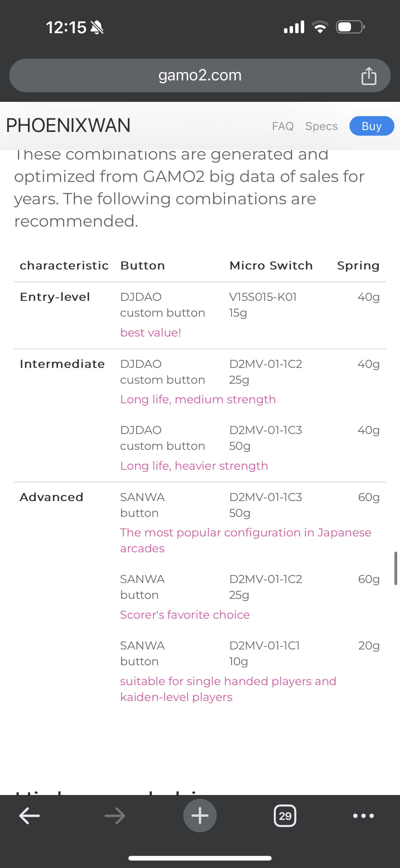Viewport: 400px width, 868px height.
Task: Click the blue Buy button
Action: (x=372, y=126)
